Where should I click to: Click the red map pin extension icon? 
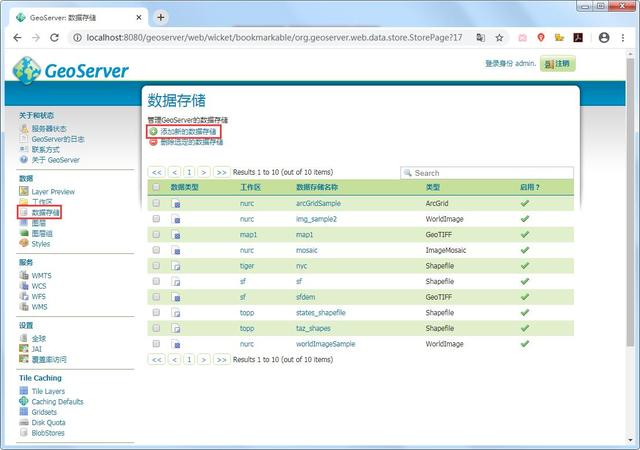[x=541, y=38]
